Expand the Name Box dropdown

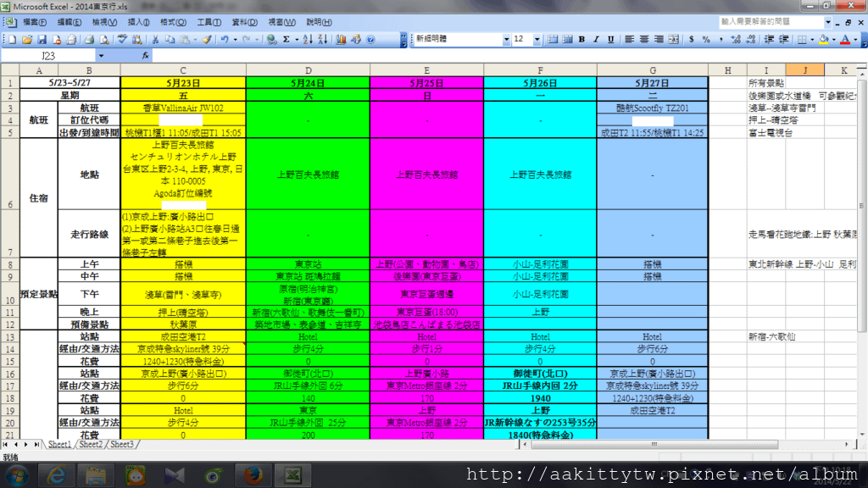click(101, 55)
